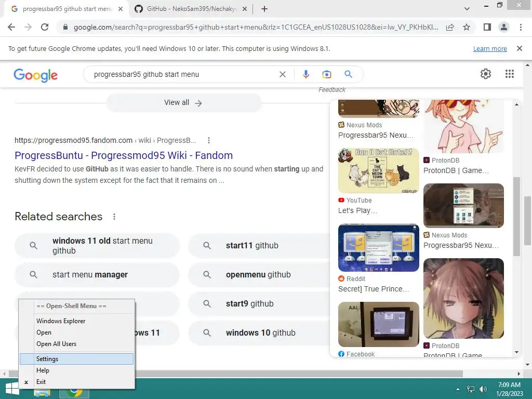Search windows 10 github suggestion
The image size is (532, 399).
tap(259, 333)
